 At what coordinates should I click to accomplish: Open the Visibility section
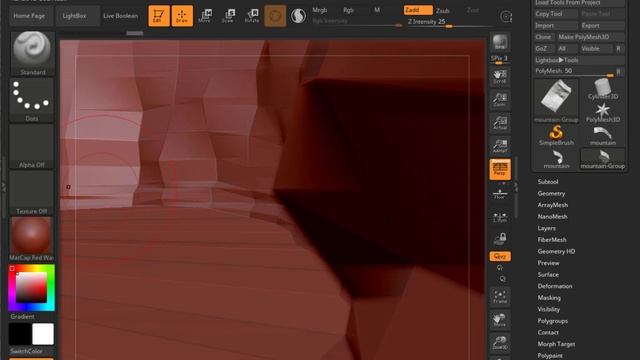(x=549, y=309)
